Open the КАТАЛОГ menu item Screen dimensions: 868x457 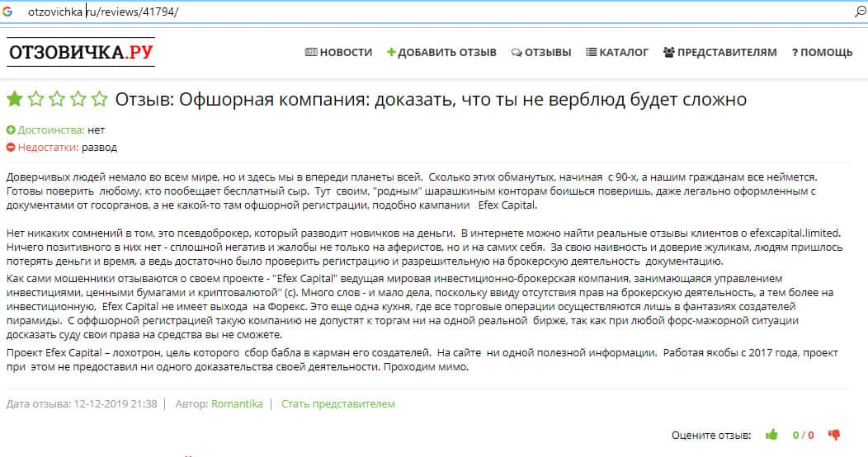617,53
